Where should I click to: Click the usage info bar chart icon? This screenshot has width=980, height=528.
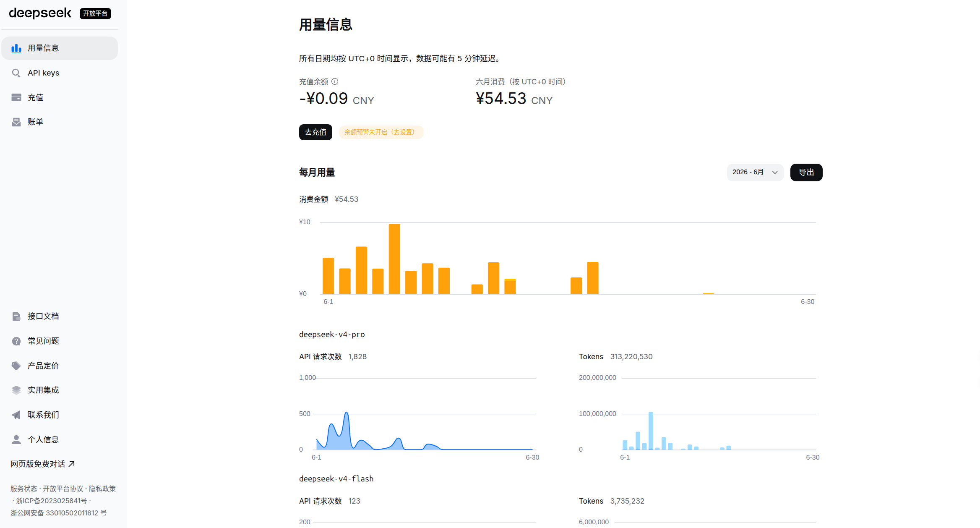16,48
